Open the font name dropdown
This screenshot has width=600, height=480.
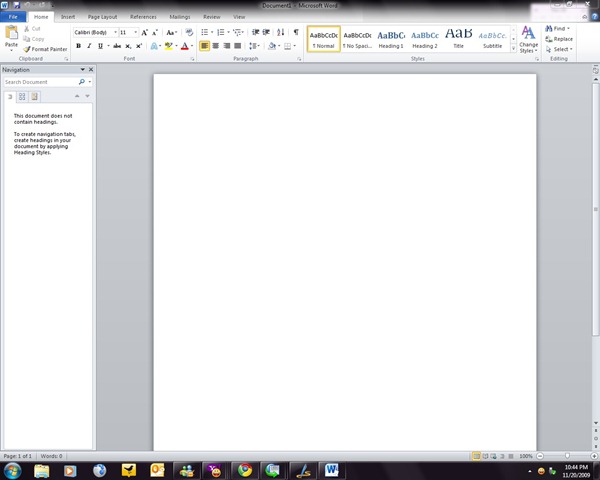115,33
